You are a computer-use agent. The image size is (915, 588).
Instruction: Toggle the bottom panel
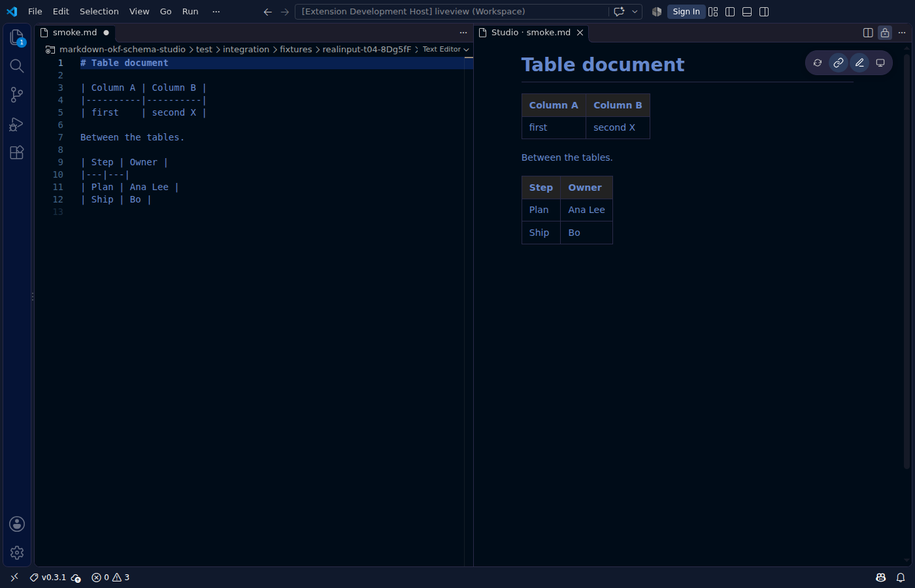tap(747, 12)
